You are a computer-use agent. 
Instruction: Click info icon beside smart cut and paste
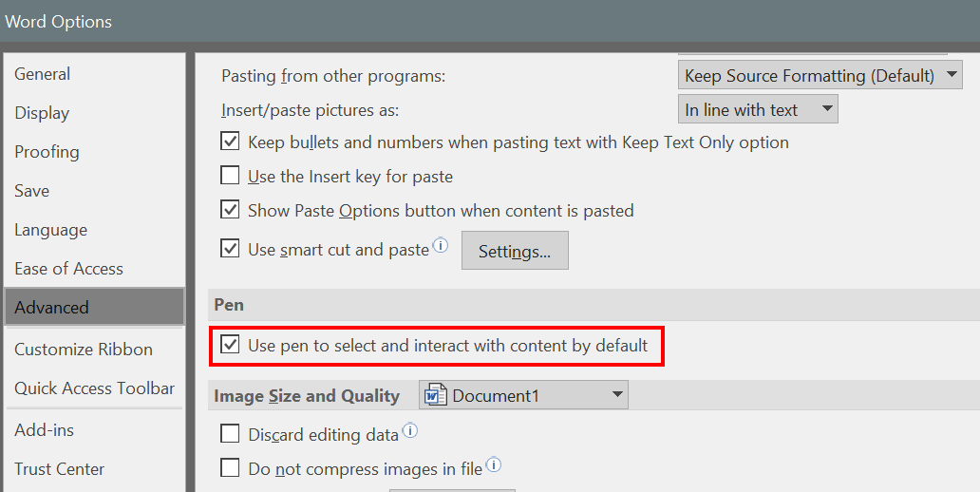pos(441,246)
